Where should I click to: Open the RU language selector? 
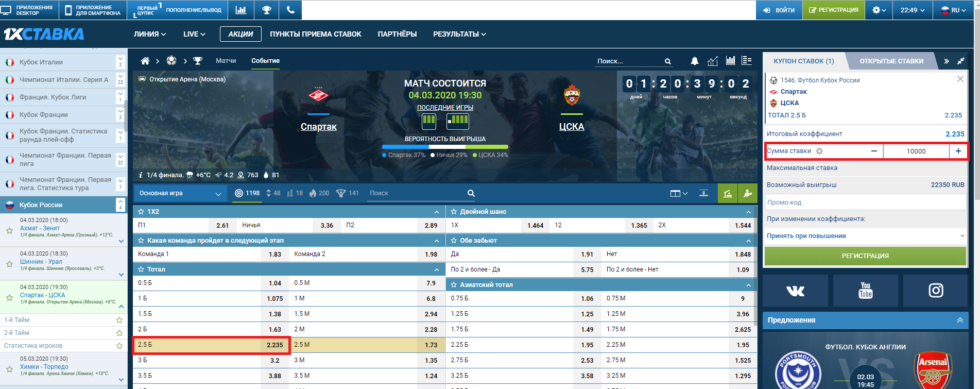pyautogui.click(x=954, y=10)
